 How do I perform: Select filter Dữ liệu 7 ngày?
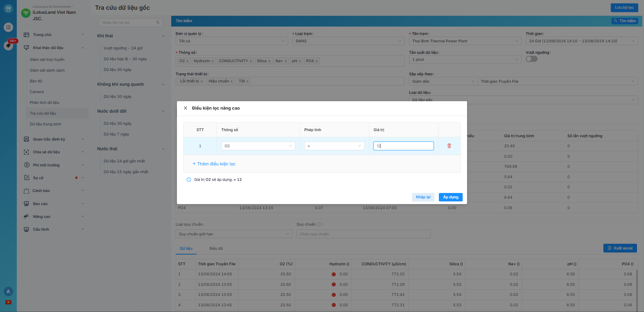(116, 134)
